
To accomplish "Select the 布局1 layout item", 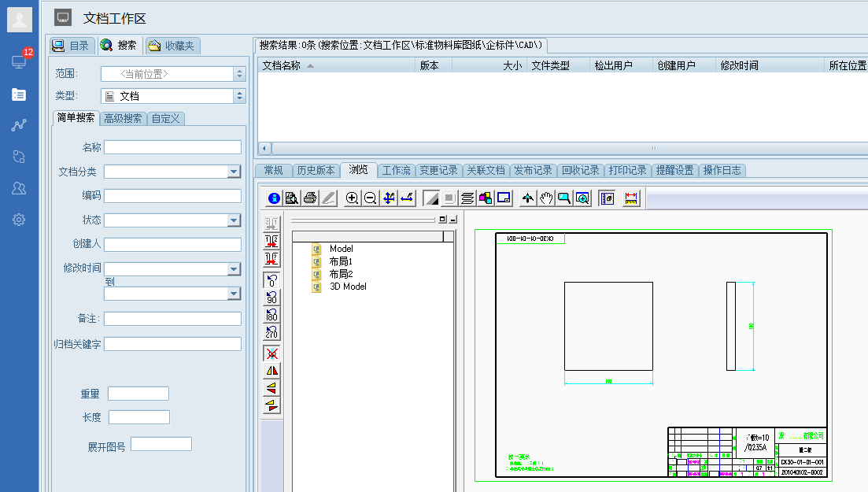I will [x=341, y=261].
